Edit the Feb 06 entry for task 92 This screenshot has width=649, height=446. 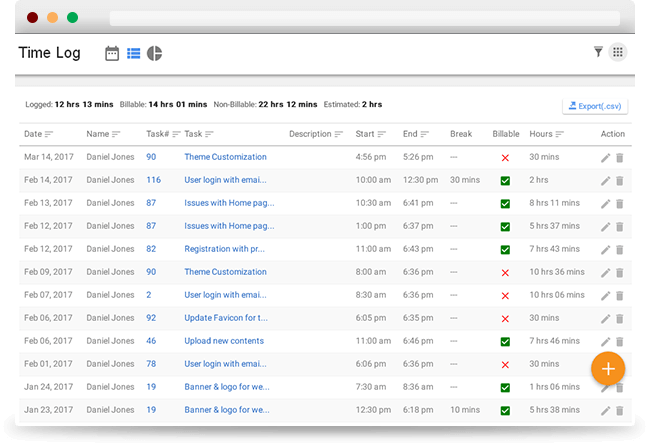pyautogui.click(x=605, y=319)
